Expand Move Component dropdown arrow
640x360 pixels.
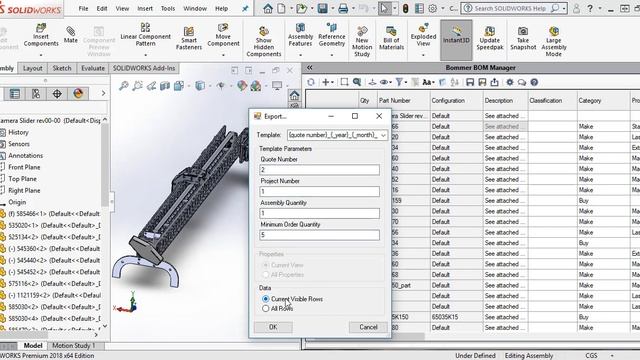click(x=223, y=55)
